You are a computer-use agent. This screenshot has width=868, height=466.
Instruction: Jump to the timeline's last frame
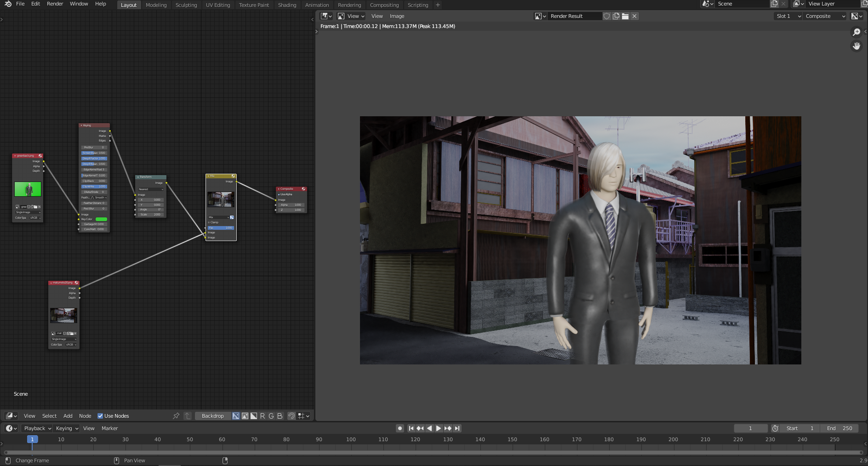tap(457, 428)
